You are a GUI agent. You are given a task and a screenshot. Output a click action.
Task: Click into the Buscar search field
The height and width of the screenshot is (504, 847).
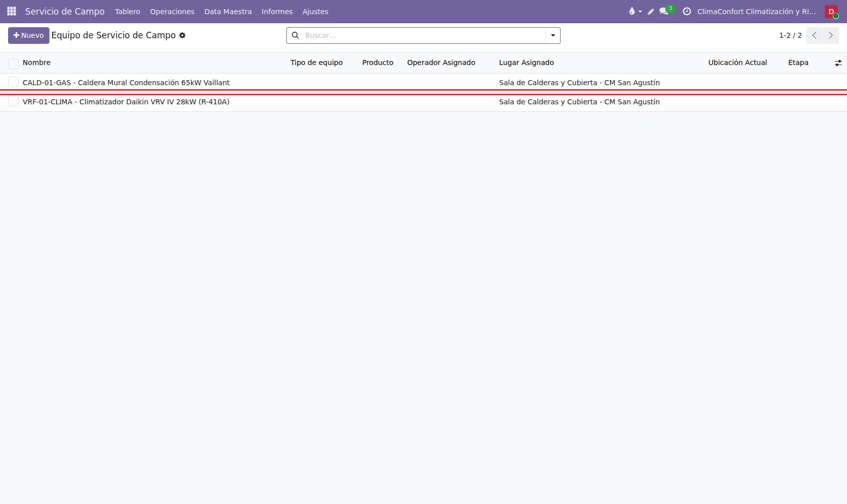click(x=423, y=35)
